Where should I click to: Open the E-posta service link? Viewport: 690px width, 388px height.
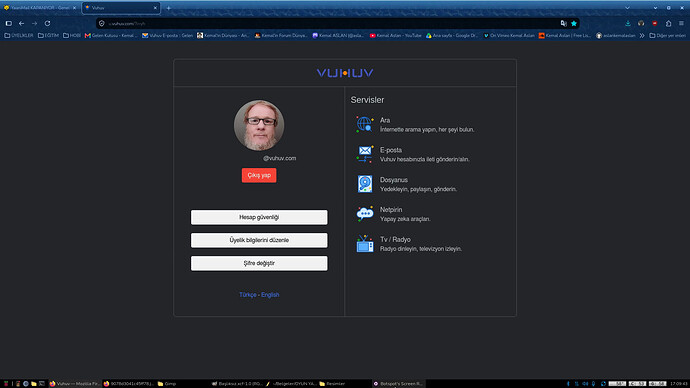[391, 150]
